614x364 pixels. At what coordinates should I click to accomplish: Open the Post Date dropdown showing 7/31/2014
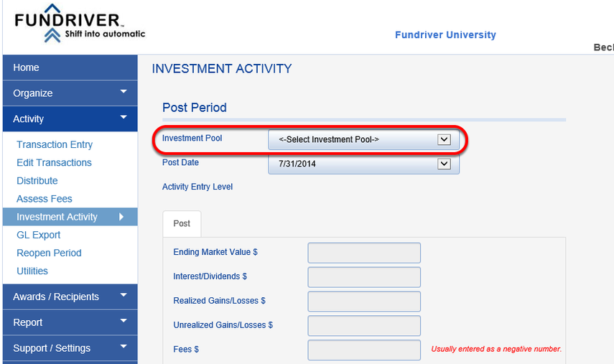coord(364,164)
